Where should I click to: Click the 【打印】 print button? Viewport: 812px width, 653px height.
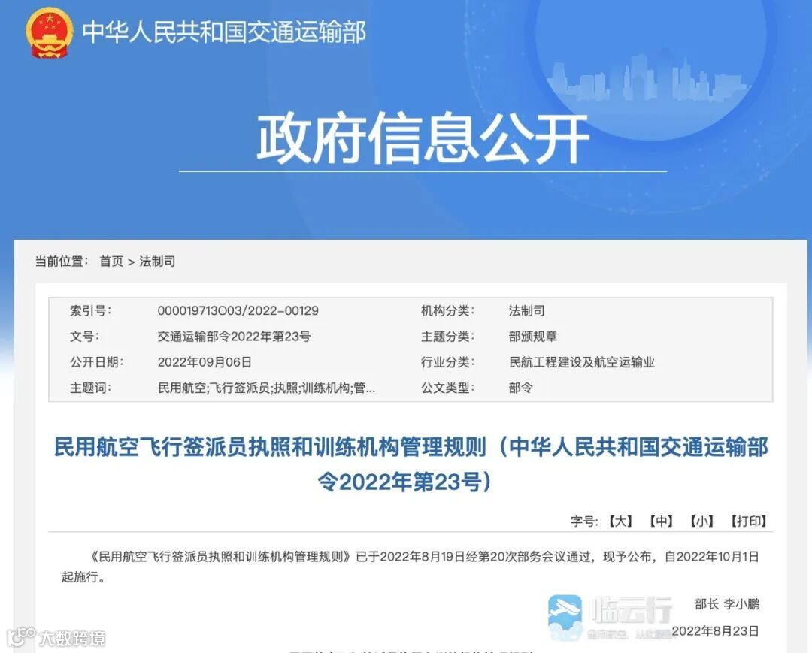click(748, 521)
